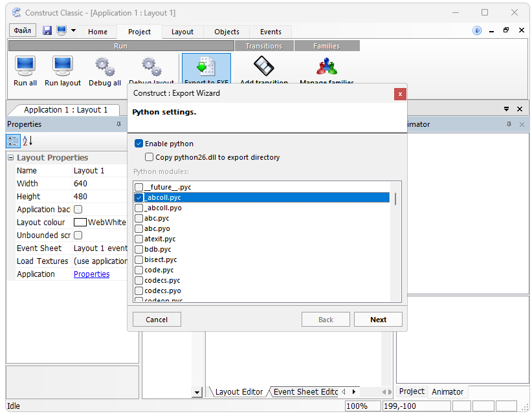Open the quick access toolbar dropdown arrow
Image resolution: width=532 pixels, height=416 pixels.
coord(73,31)
